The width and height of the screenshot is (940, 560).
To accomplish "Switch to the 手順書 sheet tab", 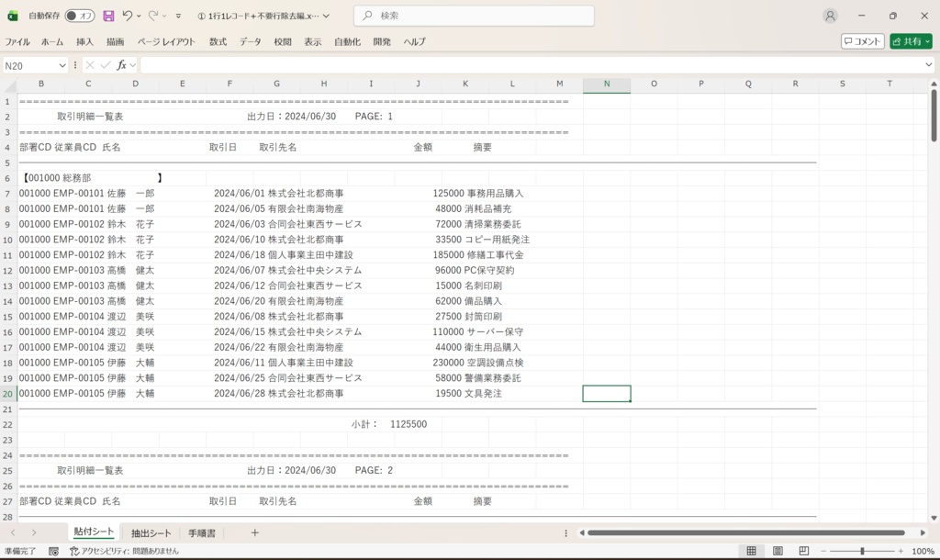I will coord(201,533).
